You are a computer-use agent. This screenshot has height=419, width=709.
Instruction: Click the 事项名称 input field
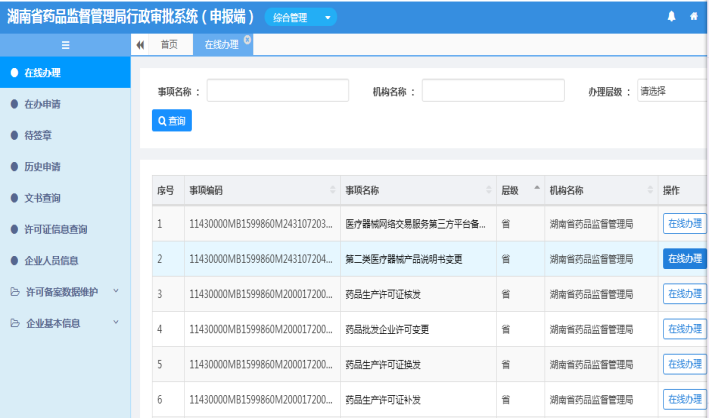[x=276, y=91]
